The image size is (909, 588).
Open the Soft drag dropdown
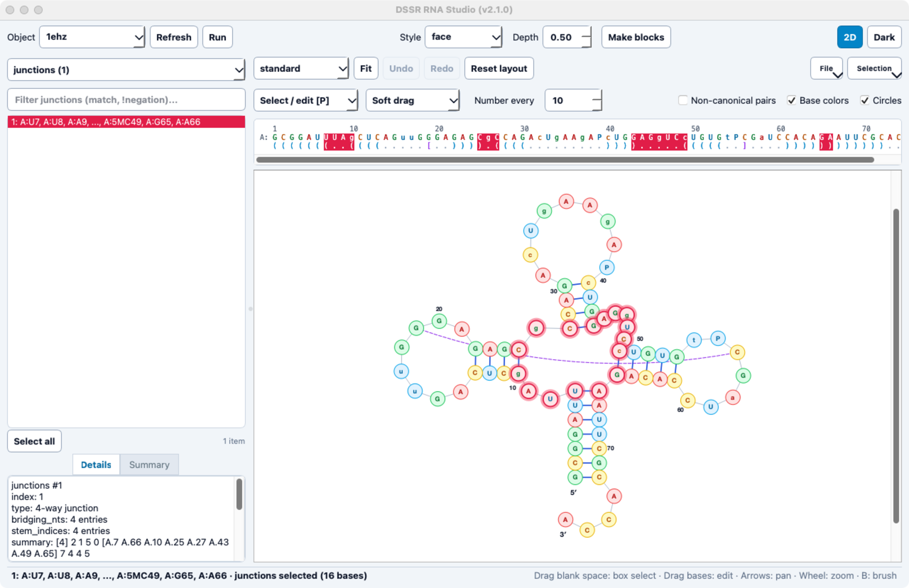coord(412,100)
